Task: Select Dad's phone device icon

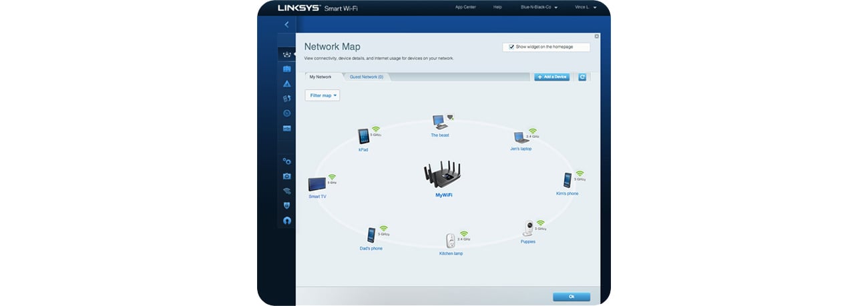Action: click(371, 235)
